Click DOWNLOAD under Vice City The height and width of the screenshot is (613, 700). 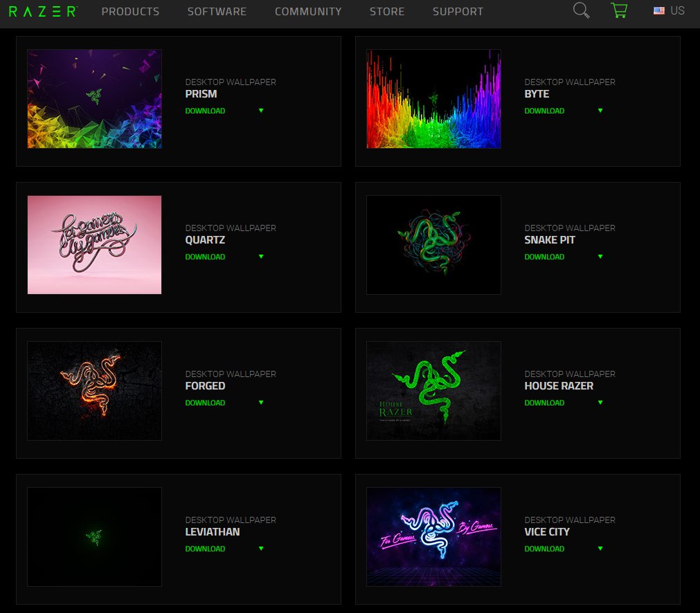tap(544, 549)
